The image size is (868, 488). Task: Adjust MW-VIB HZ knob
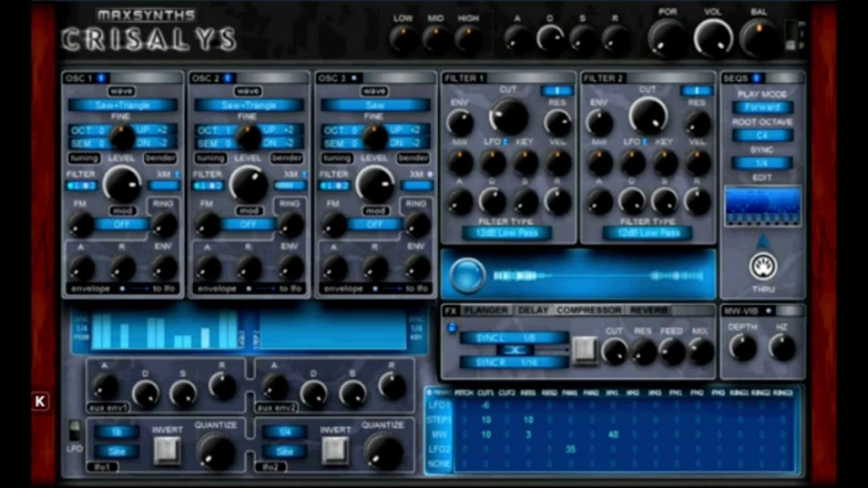(x=782, y=347)
